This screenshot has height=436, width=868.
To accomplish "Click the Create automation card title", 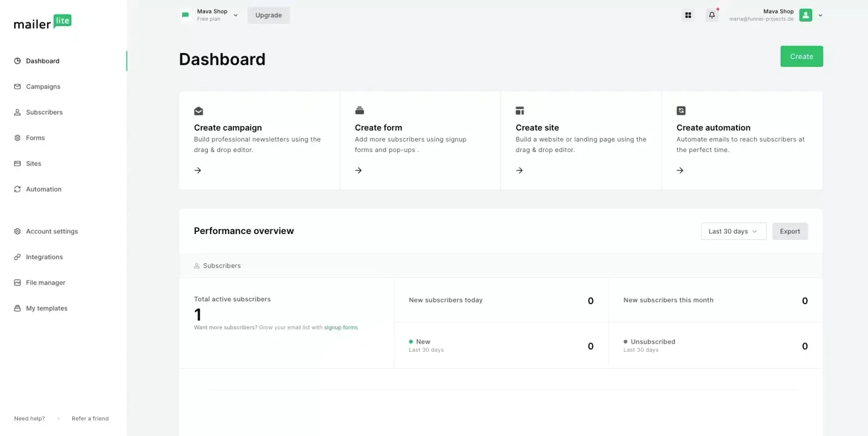I will click(x=713, y=128).
